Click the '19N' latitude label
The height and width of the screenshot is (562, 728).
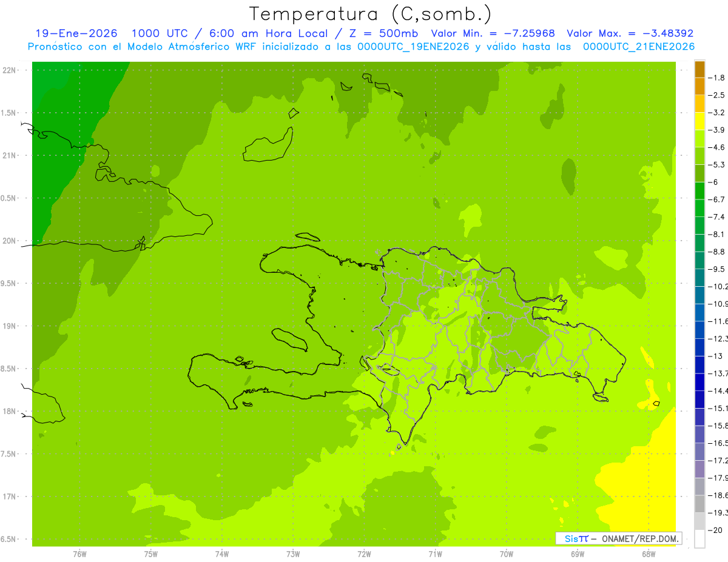pyautogui.click(x=10, y=326)
